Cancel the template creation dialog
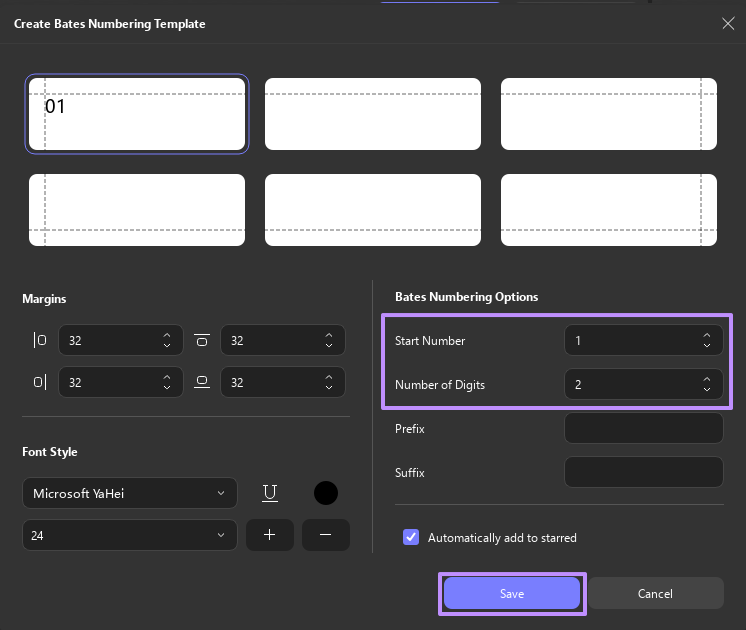Image resolution: width=746 pixels, height=630 pixels. [655, 593]
